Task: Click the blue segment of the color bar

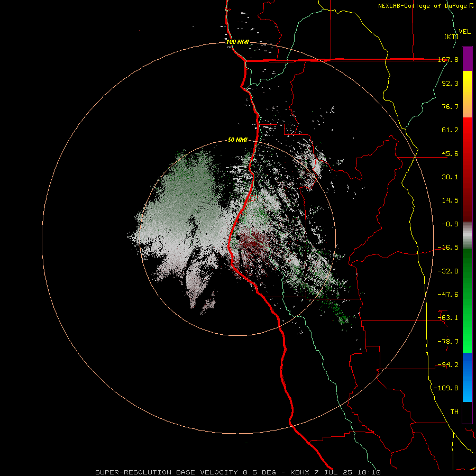Action: pyautogui.click(x=467, y=377)
